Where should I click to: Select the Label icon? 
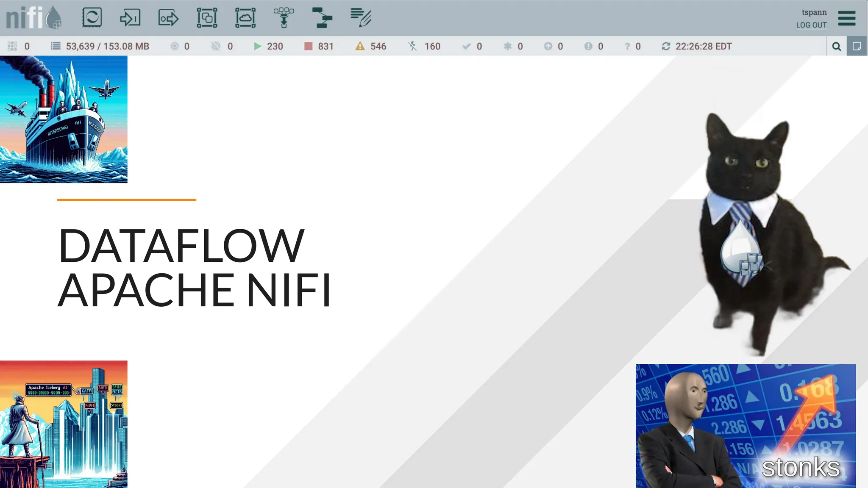pos(361,18)
